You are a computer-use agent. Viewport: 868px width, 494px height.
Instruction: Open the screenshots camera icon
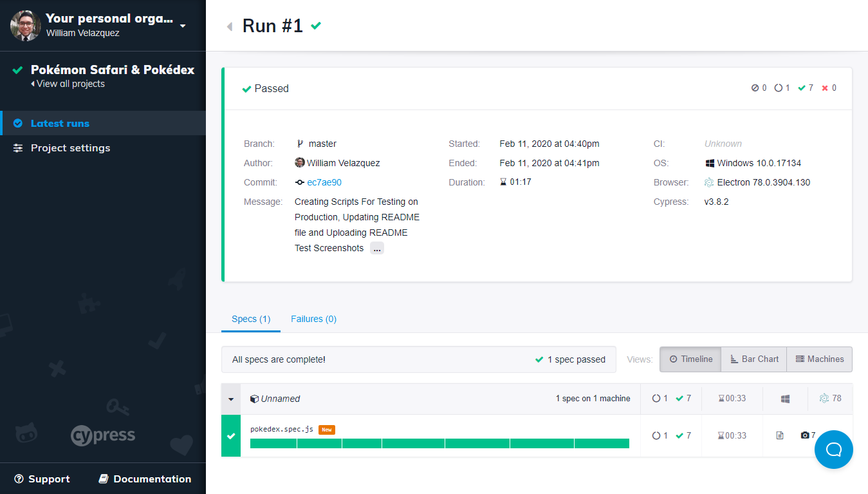click(x=804, y=435)
